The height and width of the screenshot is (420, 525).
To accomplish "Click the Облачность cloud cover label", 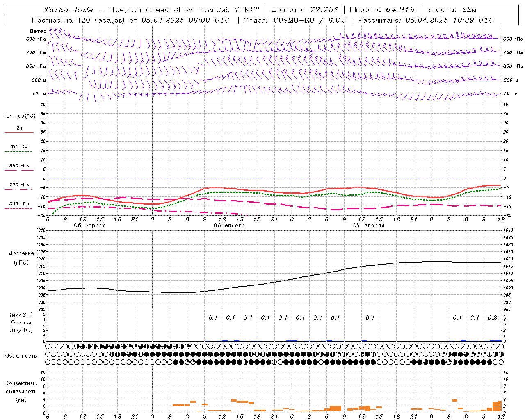I will (x=21, y=356).
